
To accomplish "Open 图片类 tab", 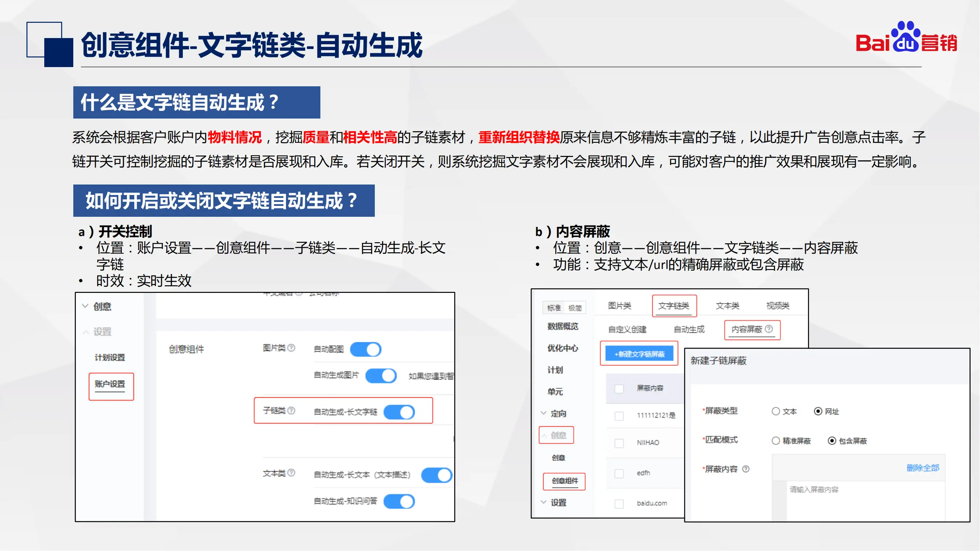I will 620,306.
